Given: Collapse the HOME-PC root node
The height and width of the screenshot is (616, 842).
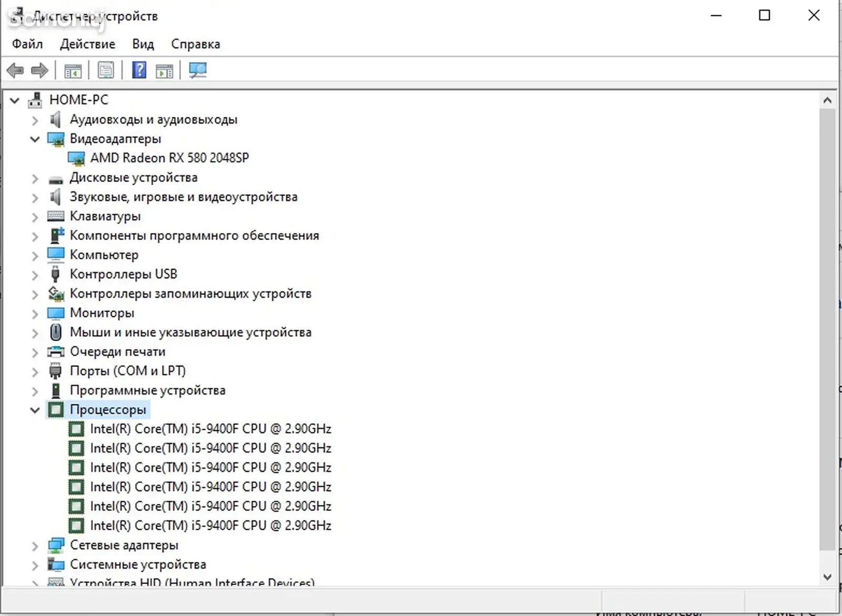Looking at the screenshot, I should click(15, 100).
